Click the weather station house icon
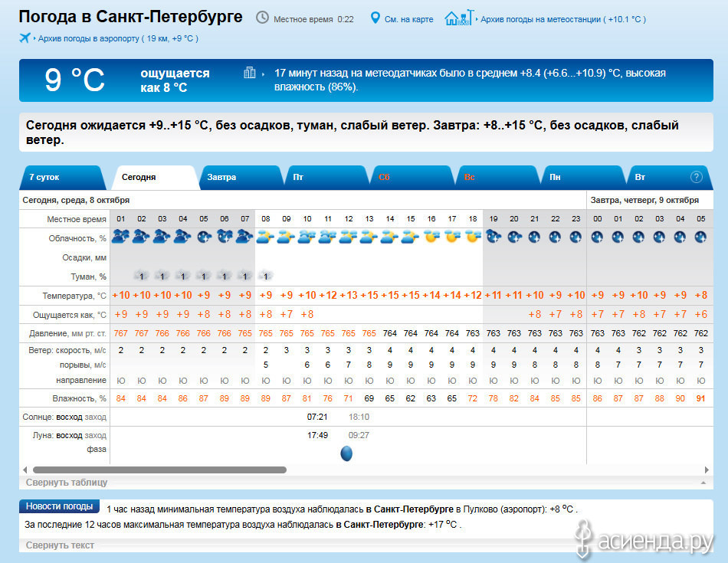 [x=459, y=18]
